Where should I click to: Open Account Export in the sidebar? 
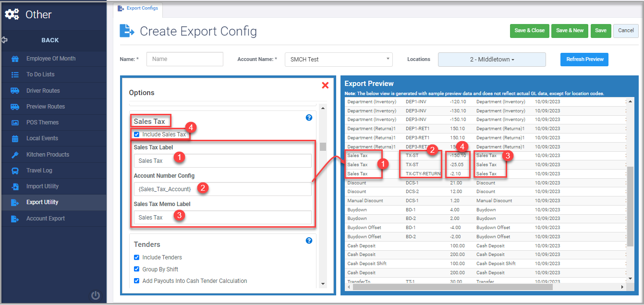click(46, 219)
